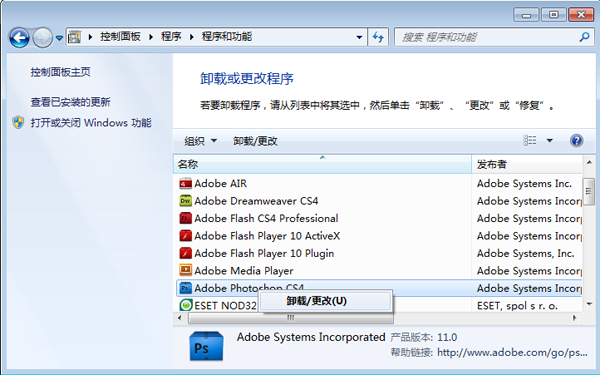Expand the 组织 dropdown menu

click(x=201, y=141)
